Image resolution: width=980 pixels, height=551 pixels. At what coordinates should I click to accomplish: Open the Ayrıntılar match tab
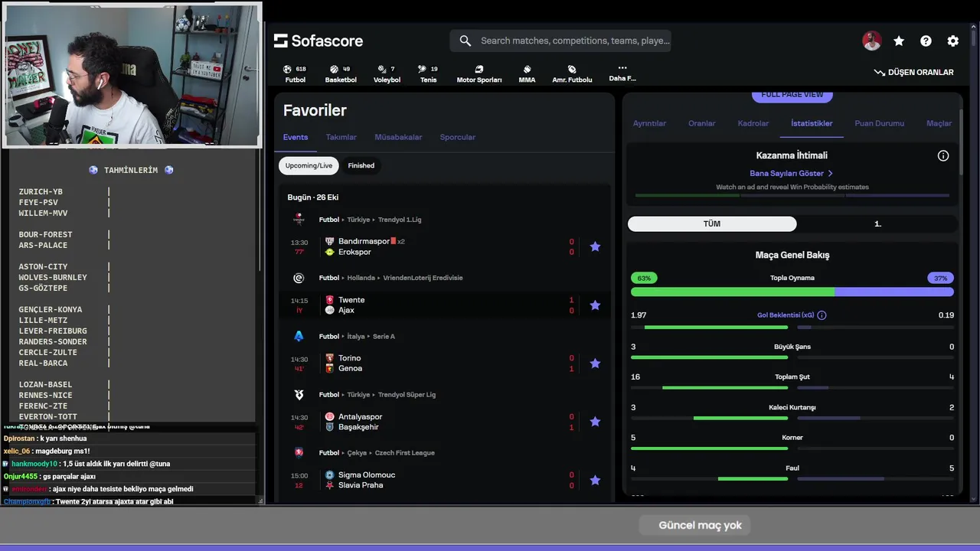649,123
